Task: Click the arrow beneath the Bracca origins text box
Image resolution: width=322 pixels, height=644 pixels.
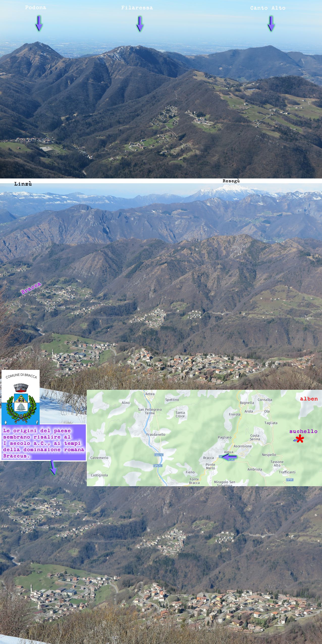Action: pos(53,468)
